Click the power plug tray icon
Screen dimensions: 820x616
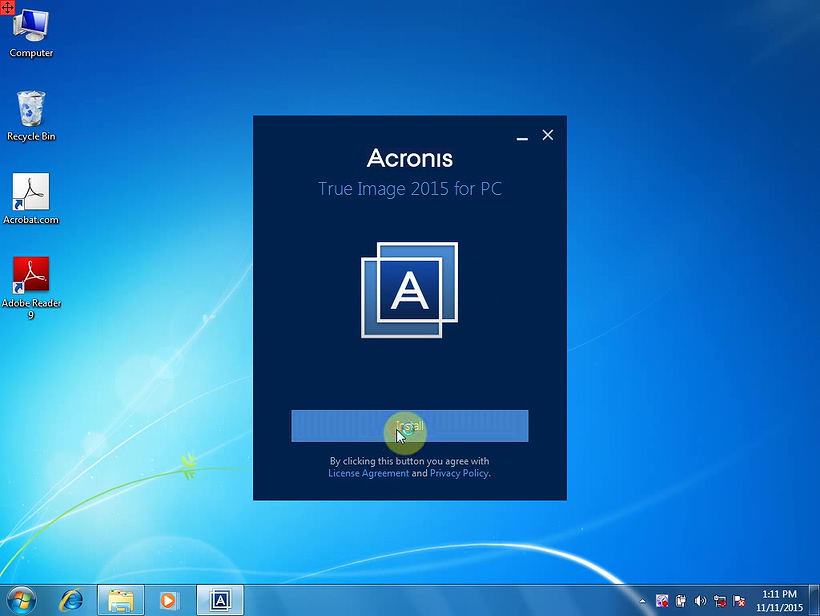click(681, 601)
